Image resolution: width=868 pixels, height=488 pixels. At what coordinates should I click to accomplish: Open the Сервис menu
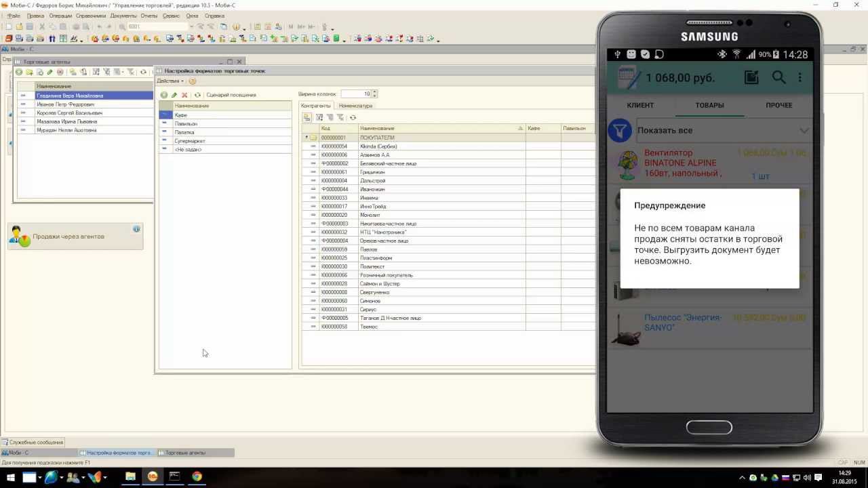(x=172, y=16)
